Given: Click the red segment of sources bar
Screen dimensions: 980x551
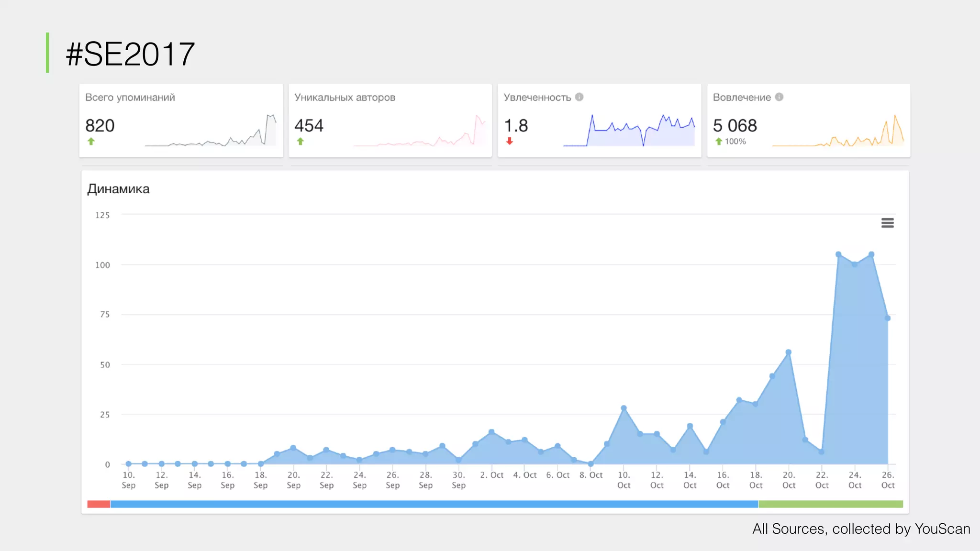Looking at the screenshot, I should (x=99, y=504).
